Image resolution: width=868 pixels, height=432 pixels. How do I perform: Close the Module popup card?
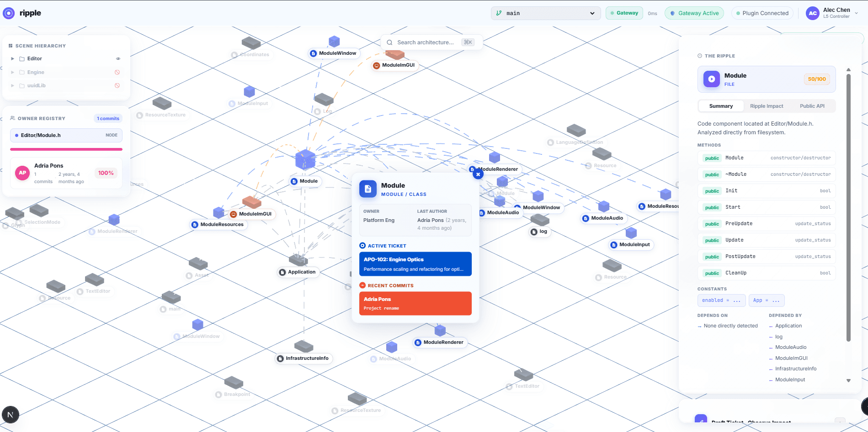pyautogui.click(x=478, y=174)
